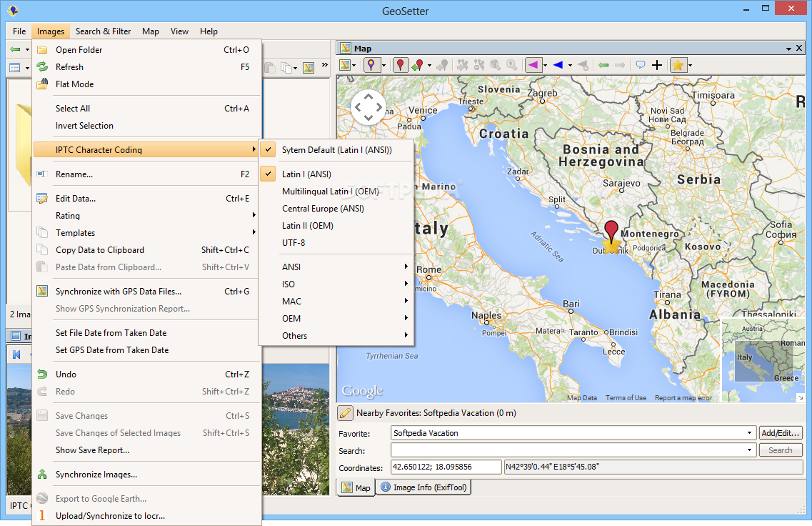Click the blue left-pointing triangle icon

point(558,65)
